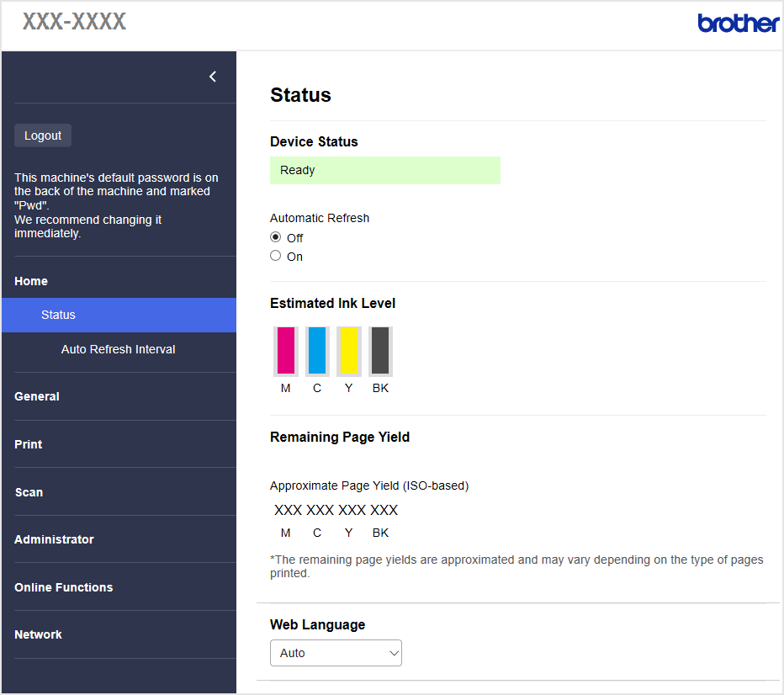This screenshot has height=695, width=784.
Task: Open the Online Functions menu
Action: point(63,587)
